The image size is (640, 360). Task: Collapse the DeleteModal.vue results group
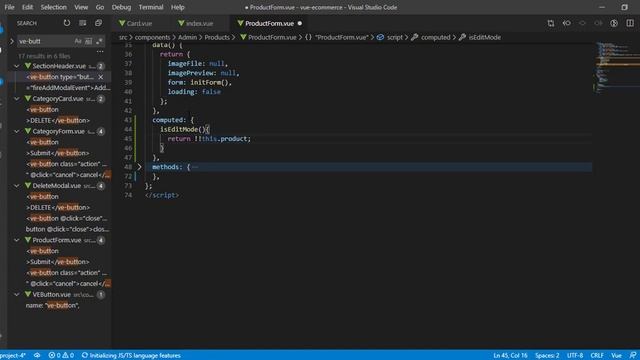17,186
